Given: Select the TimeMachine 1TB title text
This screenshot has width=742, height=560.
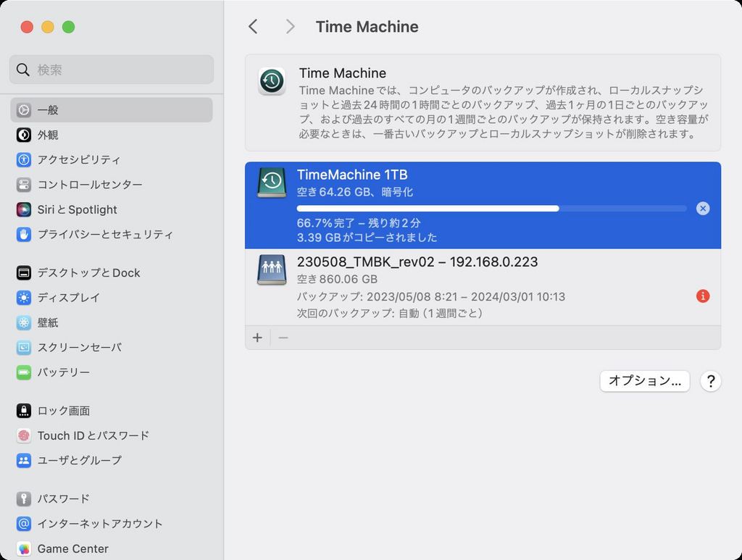Looking at the screenshot, I should pyautogui.click(x=352, y=175).
